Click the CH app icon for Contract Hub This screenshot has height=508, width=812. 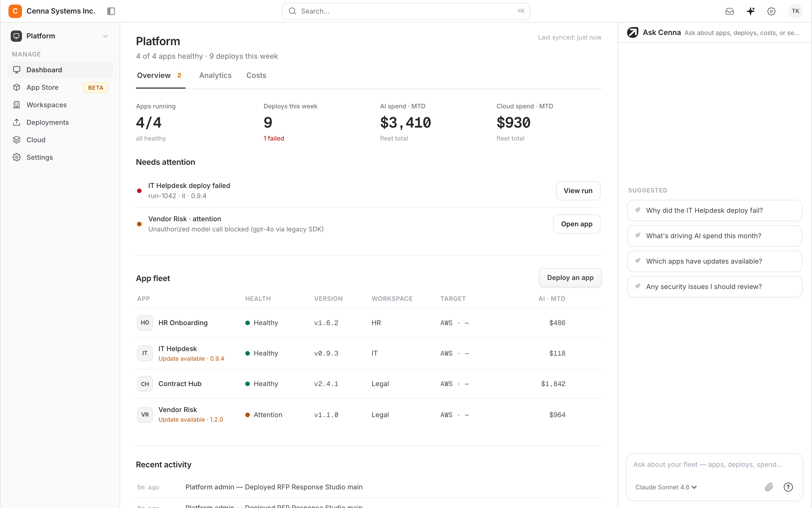(x=145, y=384)
